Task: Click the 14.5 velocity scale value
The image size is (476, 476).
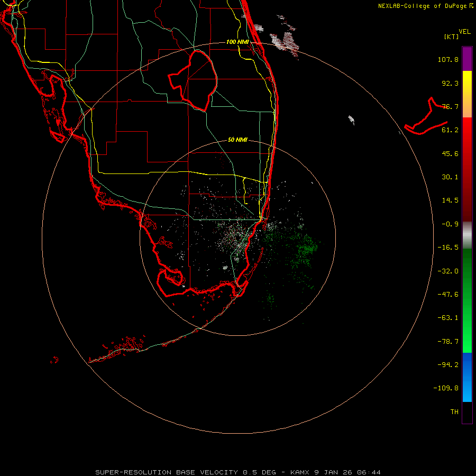Action: pos(450,200)
